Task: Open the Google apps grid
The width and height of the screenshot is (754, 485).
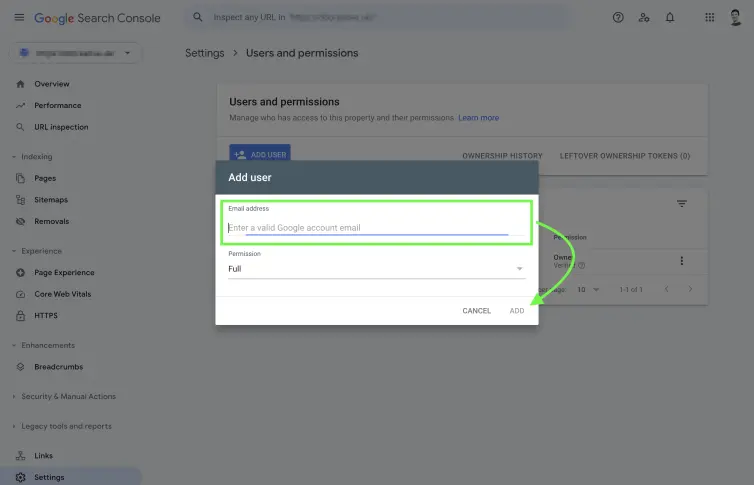Action: coord(710,18)
